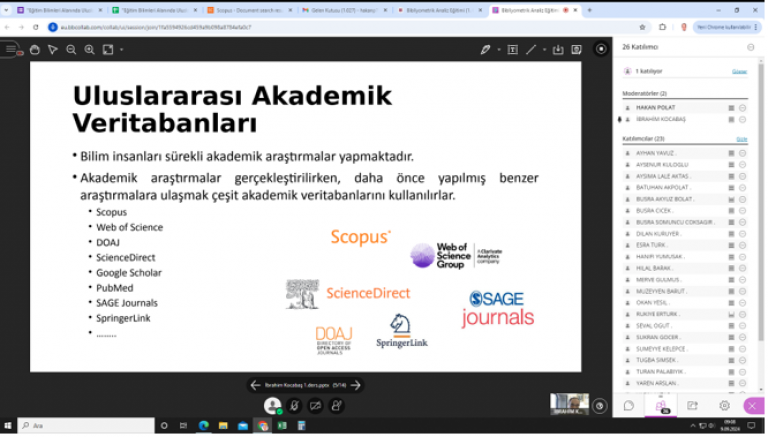Open the My Settings gear tab
Image resolution: width=768 pixels, height=437 pixels.
pos(724,406)
